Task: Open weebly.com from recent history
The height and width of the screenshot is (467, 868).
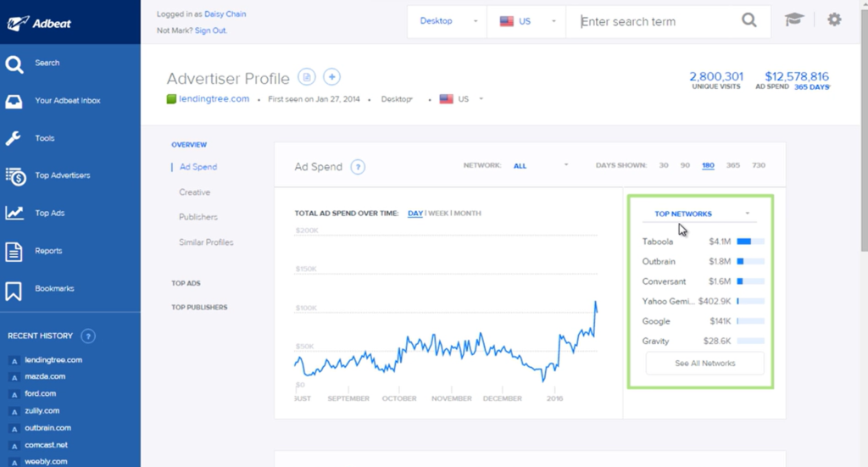Action: click(x=46, y=461)
